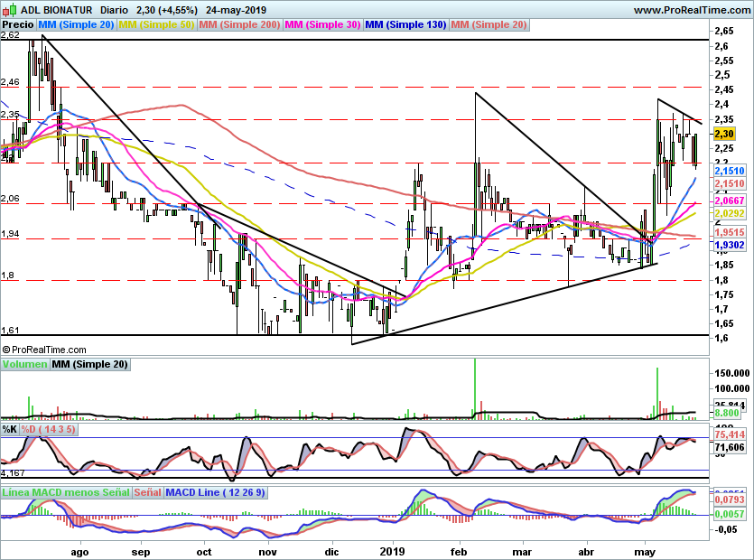Click the yellow MM (Simple 50) label
This screenshot has width=754, height=560.
(156, 24)
